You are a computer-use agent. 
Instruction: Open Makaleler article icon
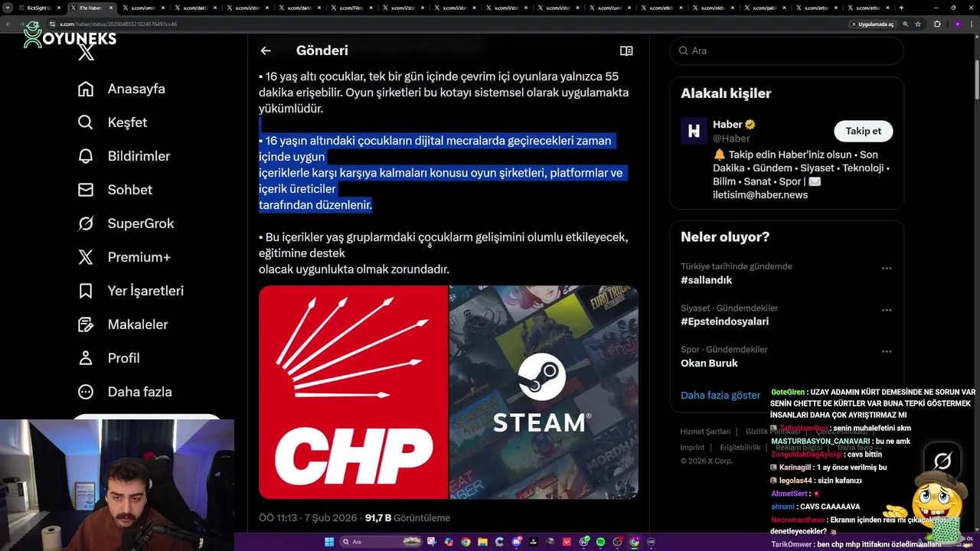(86, 324)
